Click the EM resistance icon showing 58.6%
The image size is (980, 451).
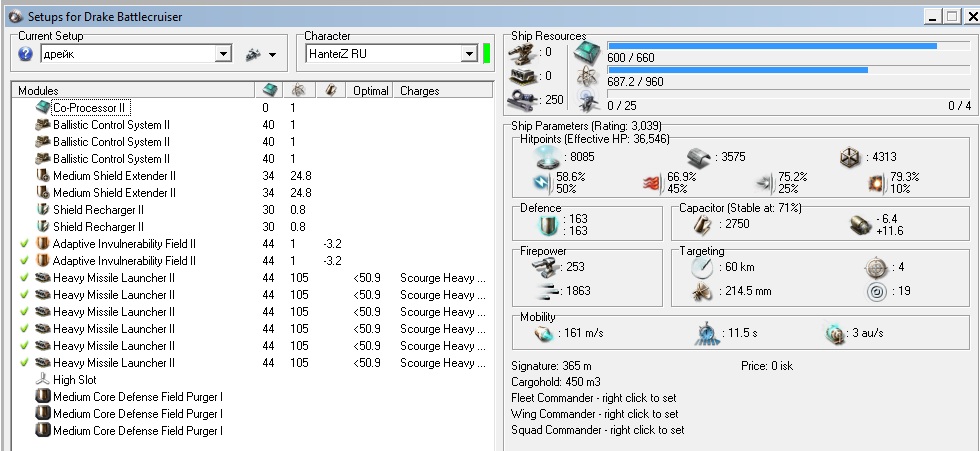click(x=542, y=183)
